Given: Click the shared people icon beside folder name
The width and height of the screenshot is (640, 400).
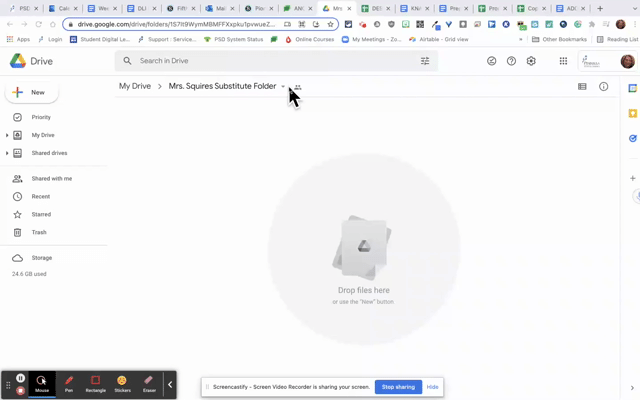Looking at the screenshot, I should tap(298, 87).
